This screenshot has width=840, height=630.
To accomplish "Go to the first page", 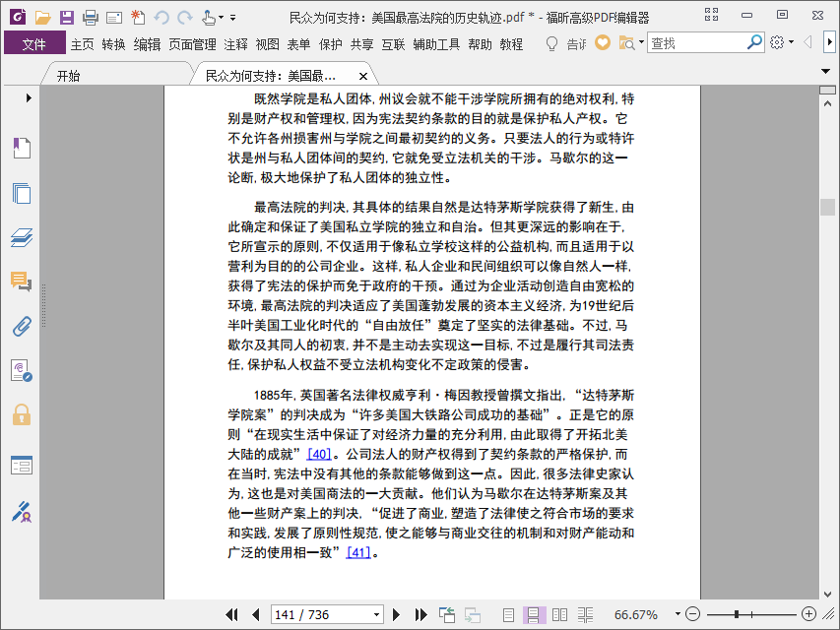I will tap(232, 614).
